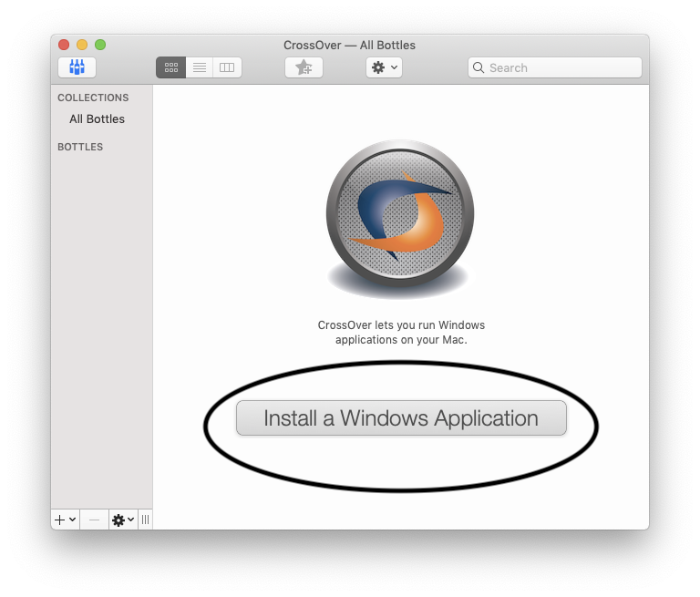Click the minus remove bottle button
This screenshot has width=700, height=597.
(94, 520)
